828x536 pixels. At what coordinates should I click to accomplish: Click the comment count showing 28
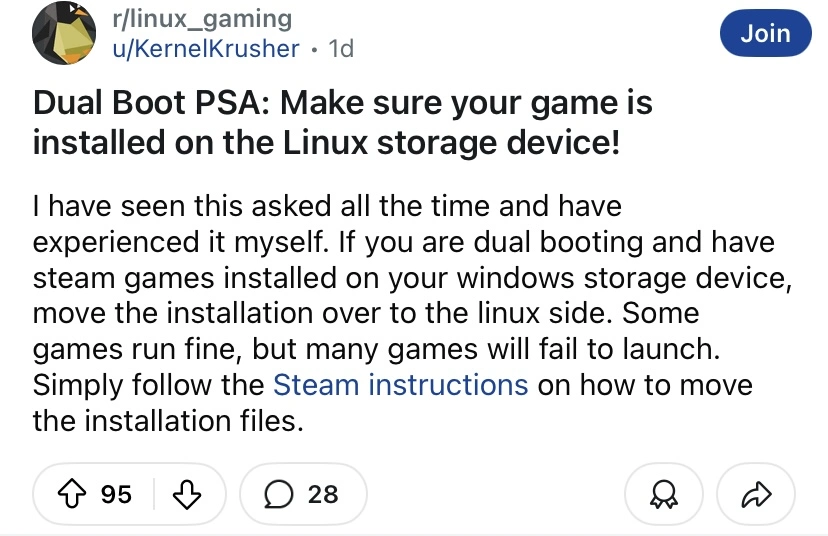[323, 493]
